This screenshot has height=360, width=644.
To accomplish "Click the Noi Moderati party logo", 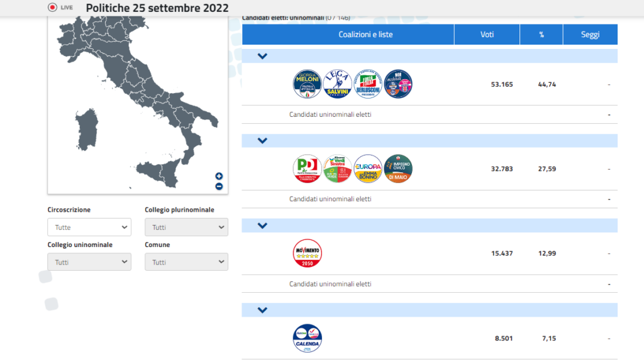I will [398, 84].
